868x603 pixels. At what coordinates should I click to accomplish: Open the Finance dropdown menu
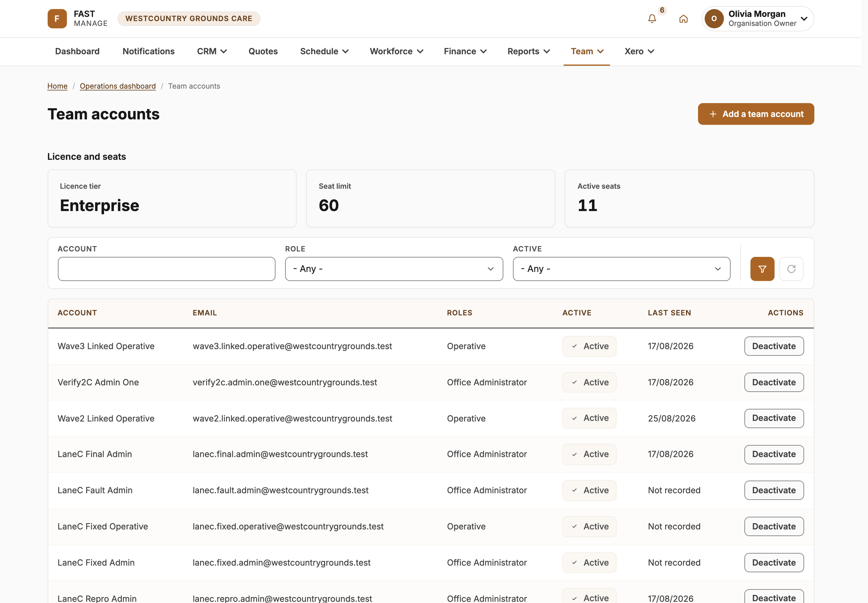click(465, 51)
